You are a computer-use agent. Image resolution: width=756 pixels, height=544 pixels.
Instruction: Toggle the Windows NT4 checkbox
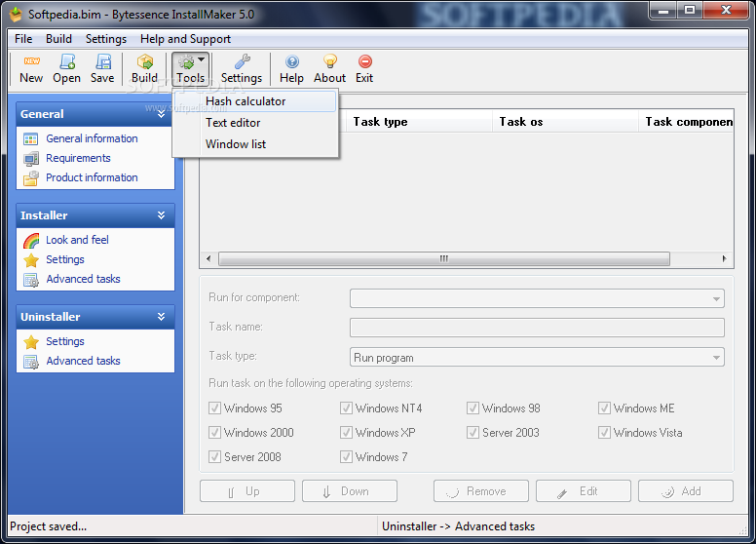(346, 408)
